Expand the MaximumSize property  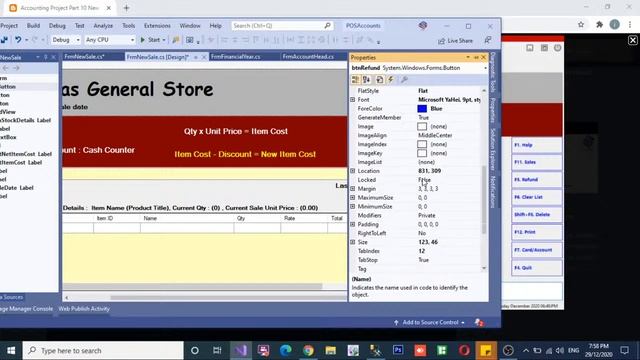click(x=353, y=198)
